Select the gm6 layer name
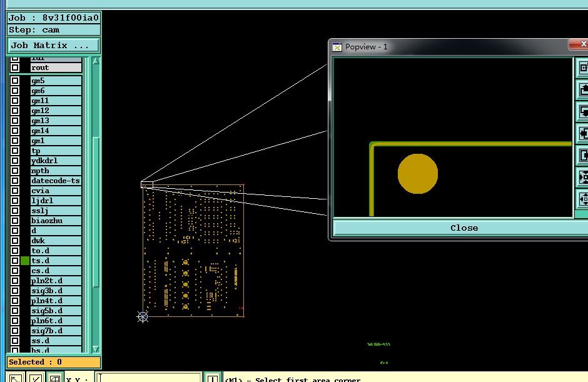 (56, 91)
